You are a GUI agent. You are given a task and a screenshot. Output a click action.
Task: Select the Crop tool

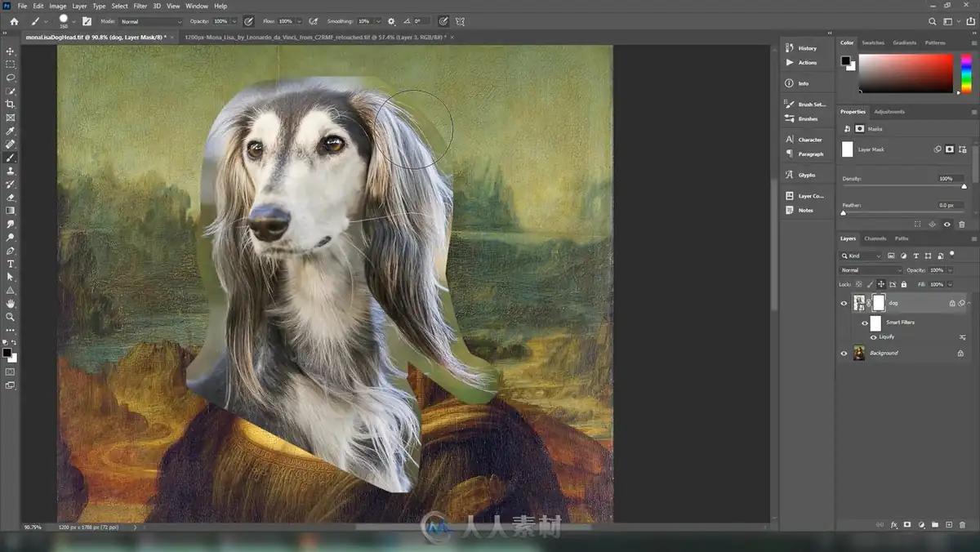tap(11, 105)
